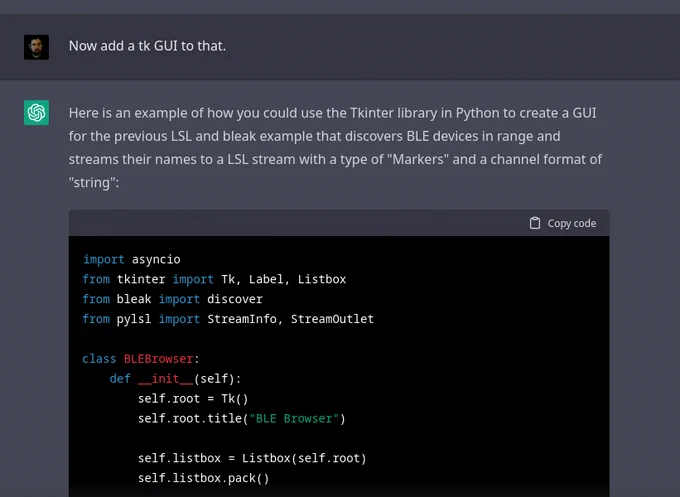The width and height of the screenshot is (680, 497).
Task: Click the line importing StreamInfo, StreamOutlet
Action: point(228,319)
